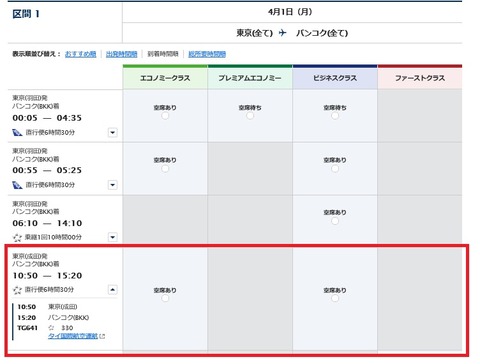Click airplane icon between Tokyo and Bangkok
480x364 pixels.
pyautogui.click(x=283, y=33)
